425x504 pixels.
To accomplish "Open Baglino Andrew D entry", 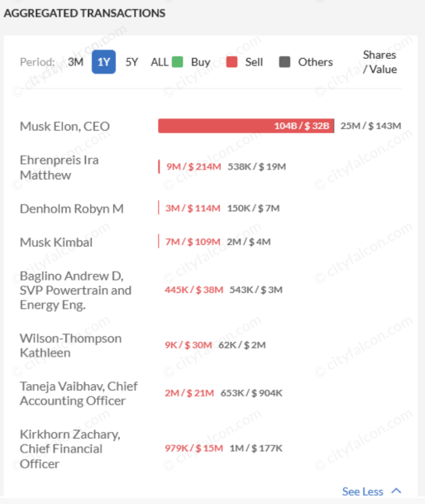I will point(75,290).
